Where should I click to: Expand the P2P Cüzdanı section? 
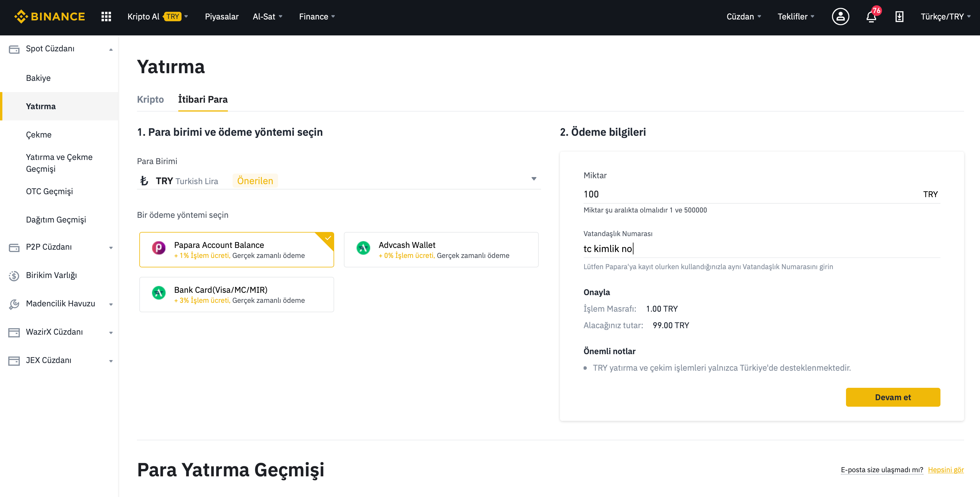click(x=111, y=248)
